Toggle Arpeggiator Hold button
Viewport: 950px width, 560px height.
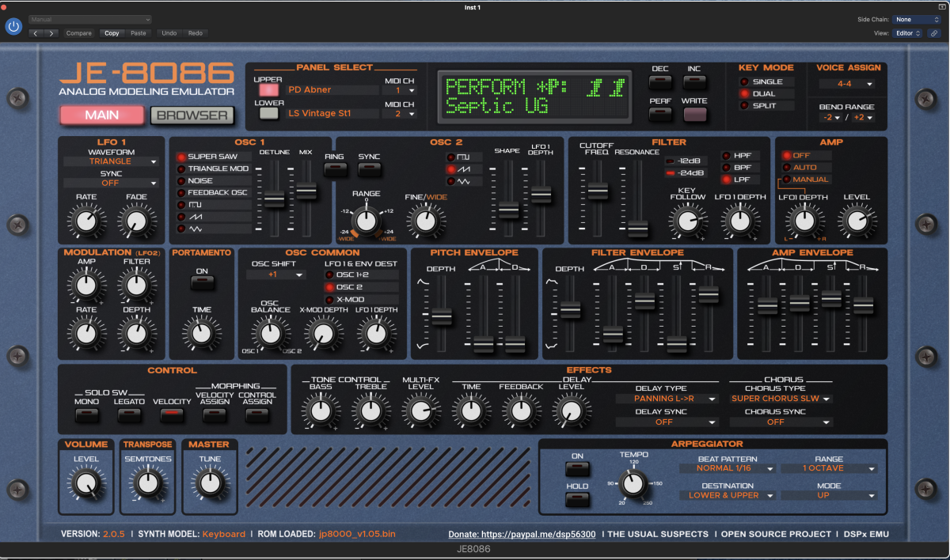(577, 499)
